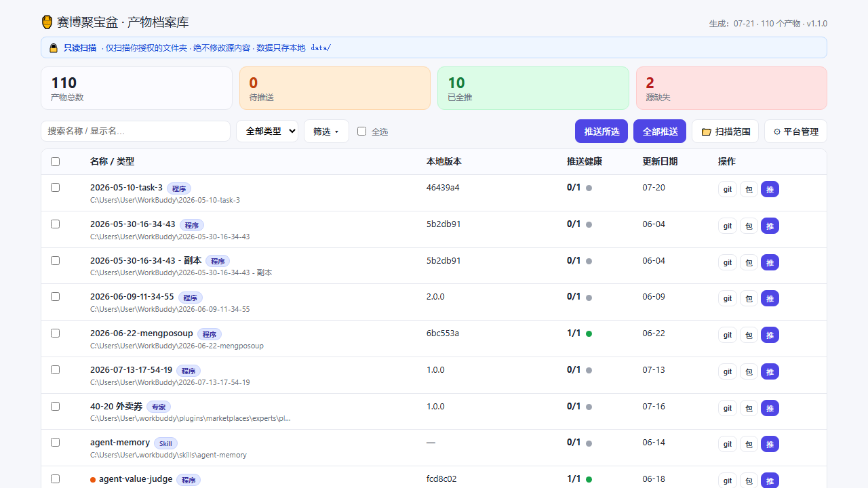Click the Skill tag on agent-memory

[x=165, y=443]
